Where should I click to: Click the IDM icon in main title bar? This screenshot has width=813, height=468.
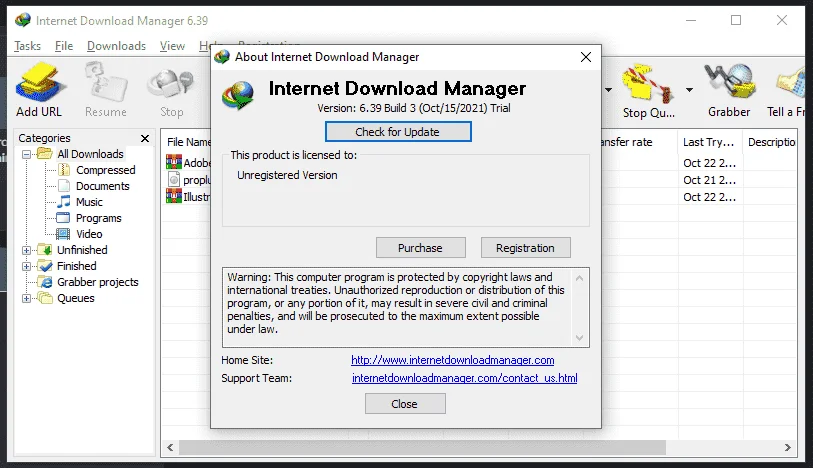tap(23, 21)
